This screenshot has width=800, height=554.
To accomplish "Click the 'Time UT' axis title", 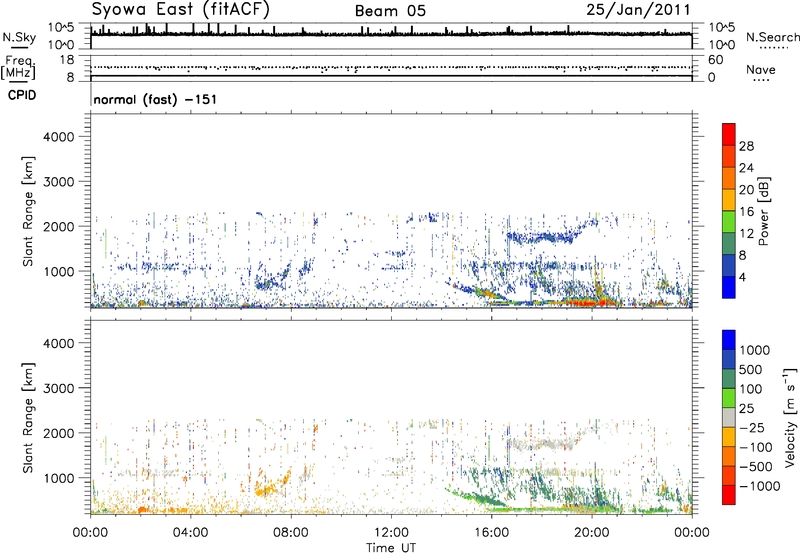I will [391, 547].
